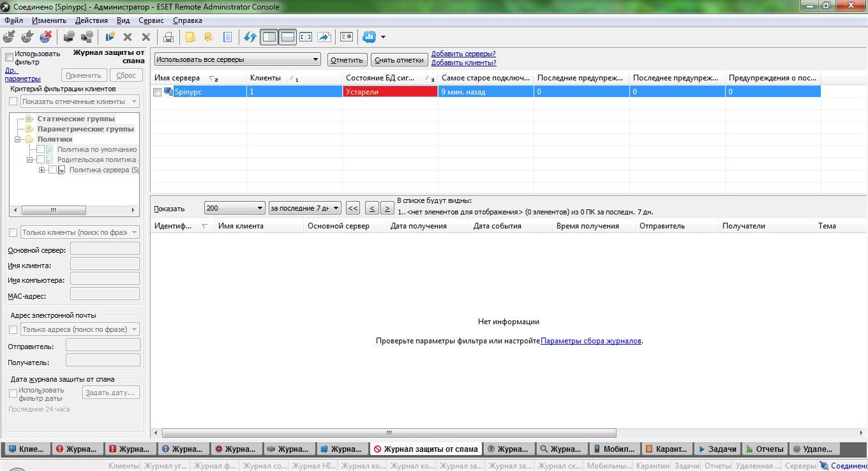Open the Использовать все серверы dropdown

[237, 59]
